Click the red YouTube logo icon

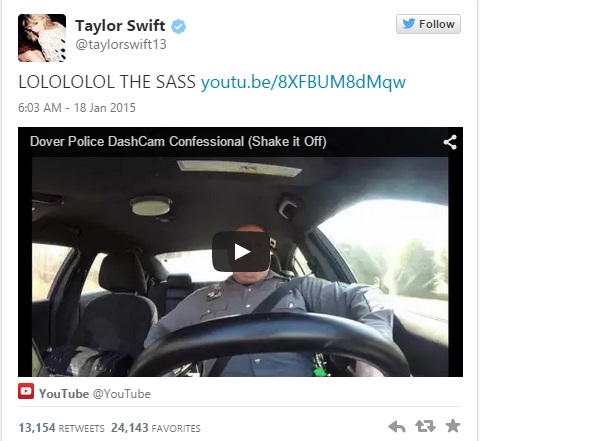[26, 392]
